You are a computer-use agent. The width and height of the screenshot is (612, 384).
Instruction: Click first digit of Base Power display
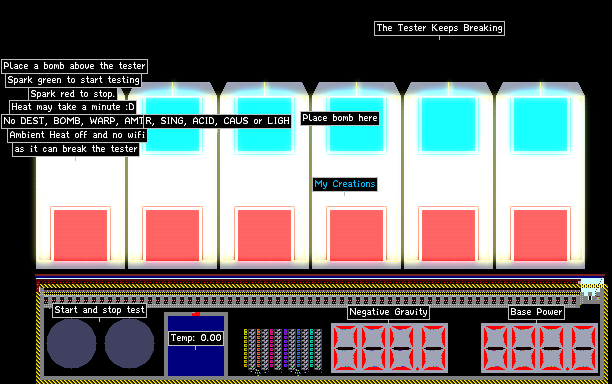click(x=495, y=348)
